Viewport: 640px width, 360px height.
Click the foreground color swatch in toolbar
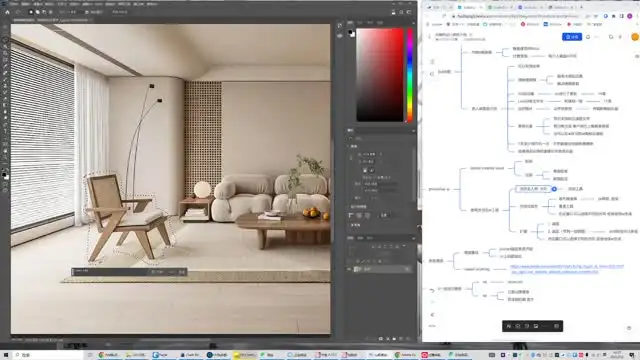[4, 174]
